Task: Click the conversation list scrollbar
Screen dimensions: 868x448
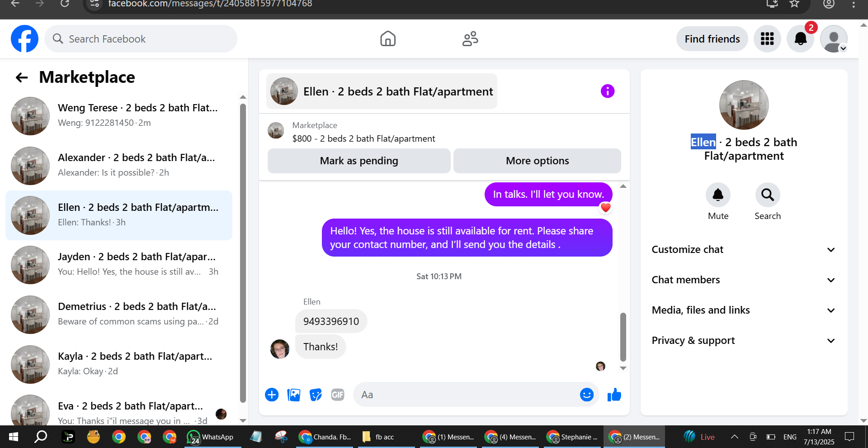Action: click(x=243, y=253)
